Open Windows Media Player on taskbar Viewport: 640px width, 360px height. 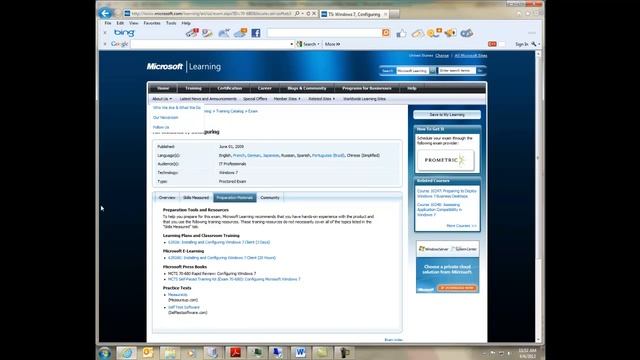click(191, 353)
